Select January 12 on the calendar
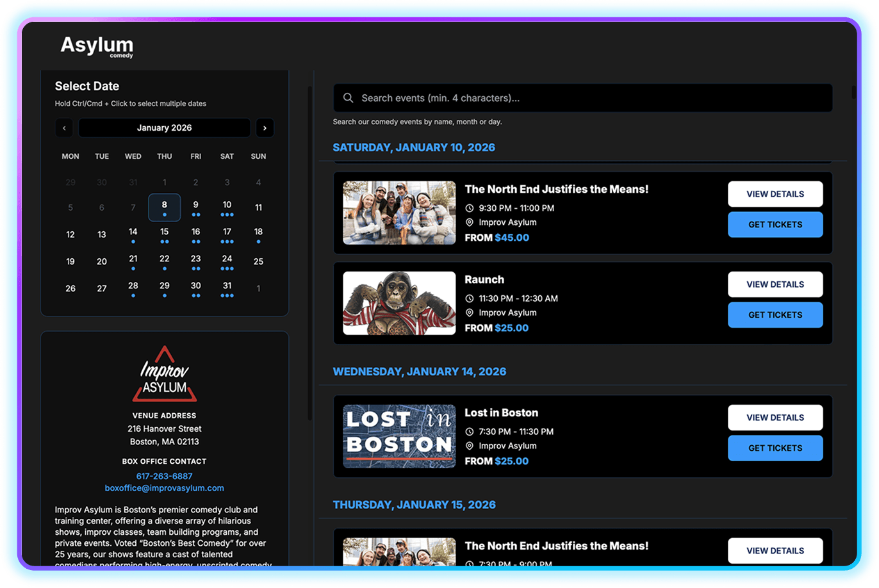Viewport: 879px width, 588px height. (70, 234)
